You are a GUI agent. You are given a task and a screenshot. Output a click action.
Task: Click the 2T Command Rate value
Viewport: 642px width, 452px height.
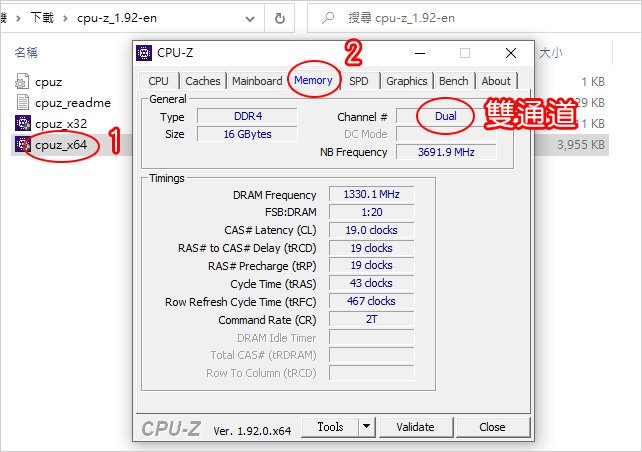point(371,319)
